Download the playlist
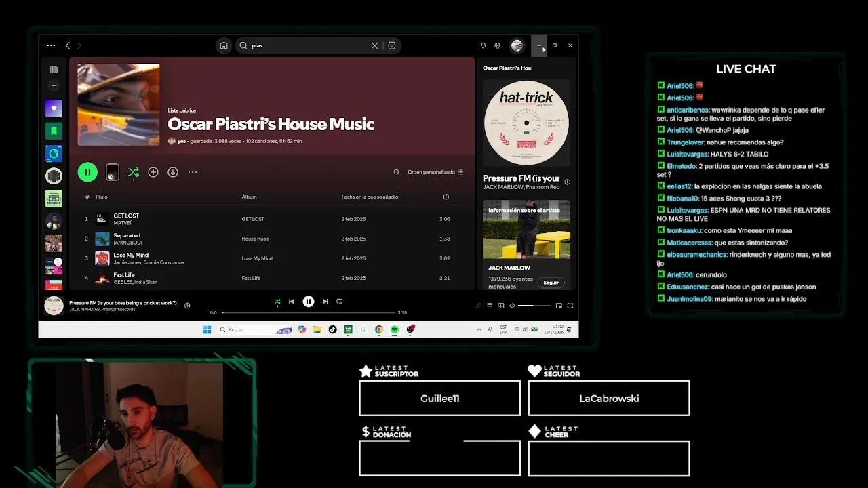 pyautogui.click(x=173, y=172)
